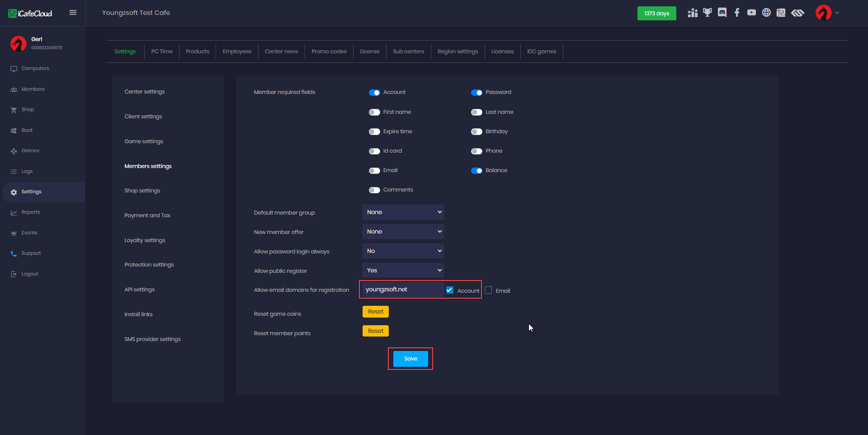
Task: Click Reset for game coins
Action: 375,312
